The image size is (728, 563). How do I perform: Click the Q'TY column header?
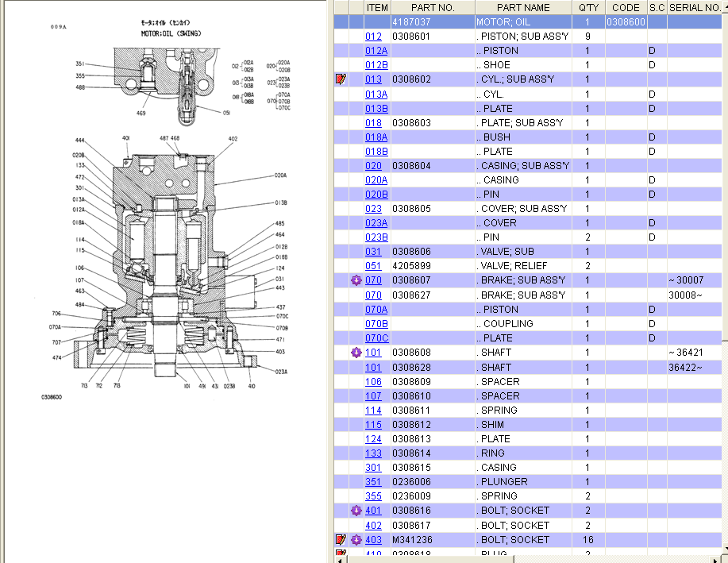coord(588,7)
